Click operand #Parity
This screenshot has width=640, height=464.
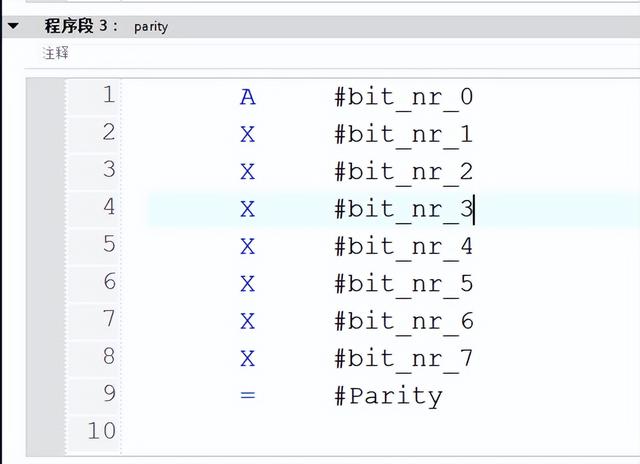388,396
